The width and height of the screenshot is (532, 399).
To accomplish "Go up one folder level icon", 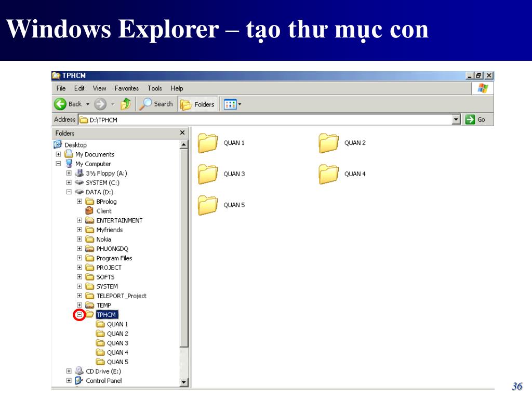I will (126, 104).
